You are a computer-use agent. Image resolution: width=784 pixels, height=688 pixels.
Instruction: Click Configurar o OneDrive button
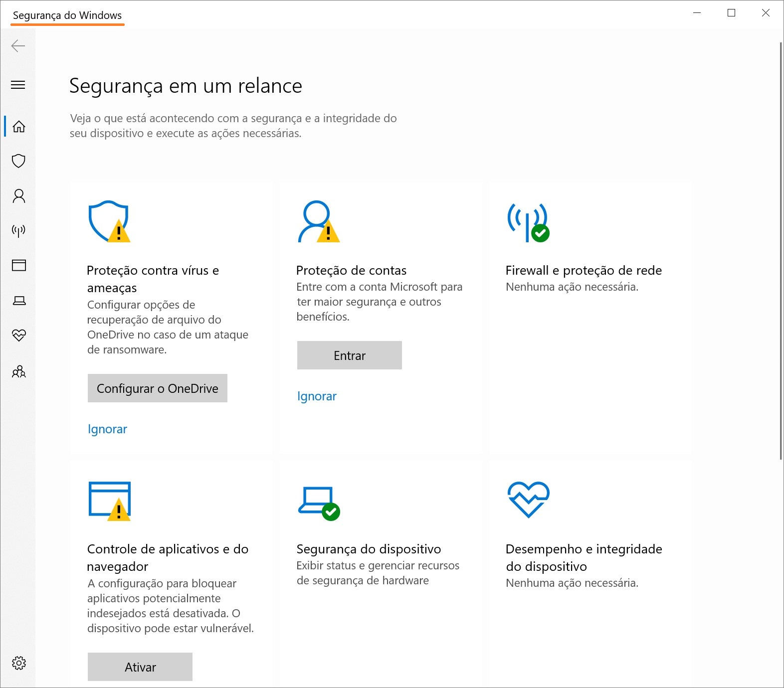[x=158, y=388]
